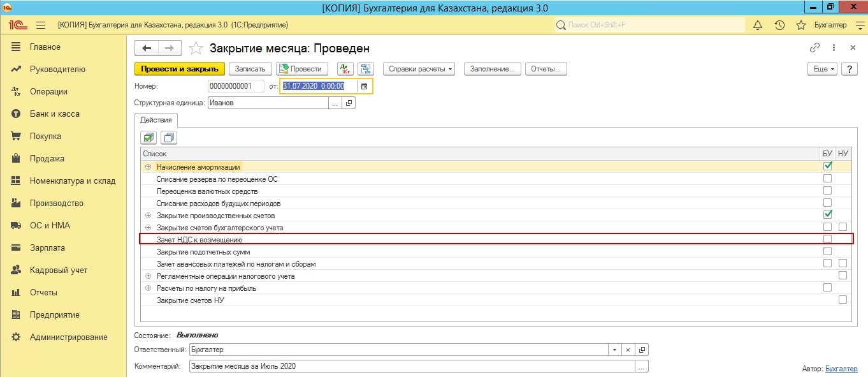Toggle БУ checkbox for Начисление амортизации
The image size is (868, 377).
pyautogui.click(x=827, y=166)
